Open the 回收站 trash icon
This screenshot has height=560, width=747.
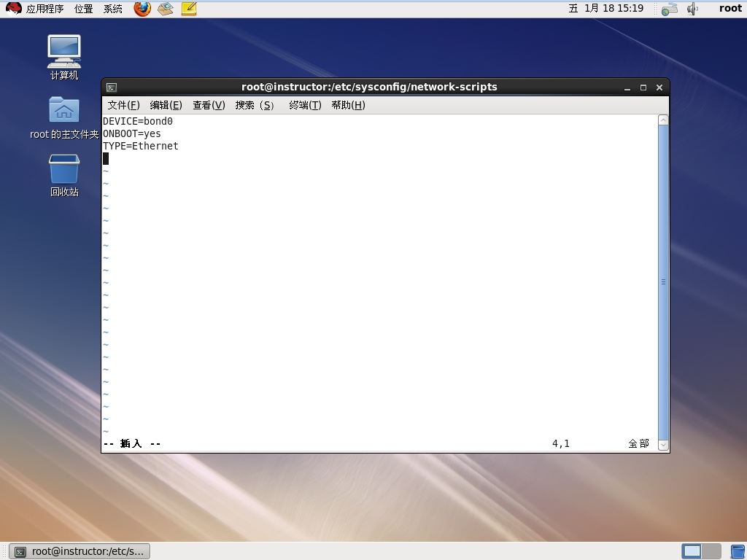(x=64, y=175)
